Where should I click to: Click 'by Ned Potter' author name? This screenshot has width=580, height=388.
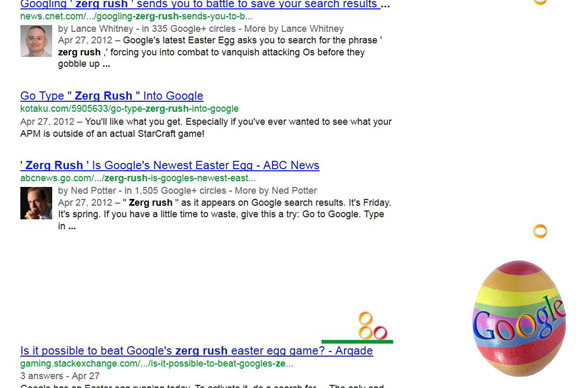87,190
